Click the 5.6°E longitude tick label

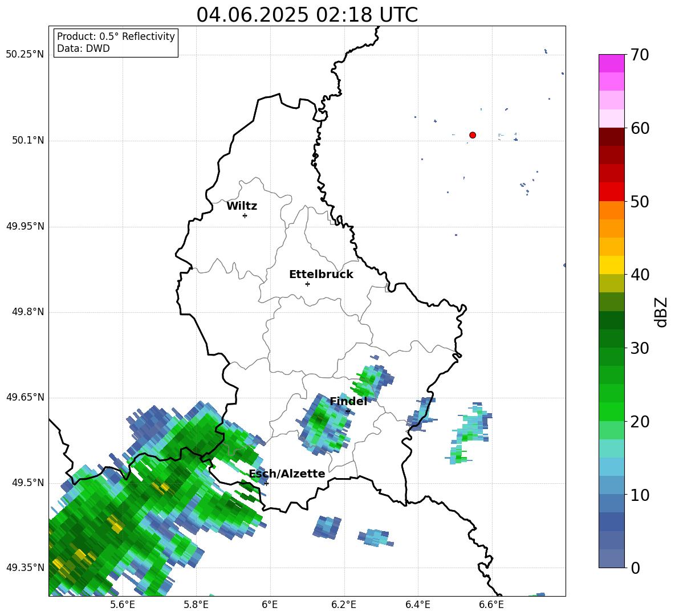(x=123, y=605)
